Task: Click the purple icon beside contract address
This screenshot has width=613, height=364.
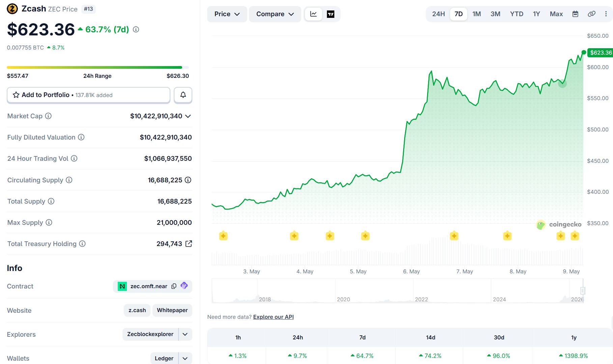Action: [x=184, y=286]
